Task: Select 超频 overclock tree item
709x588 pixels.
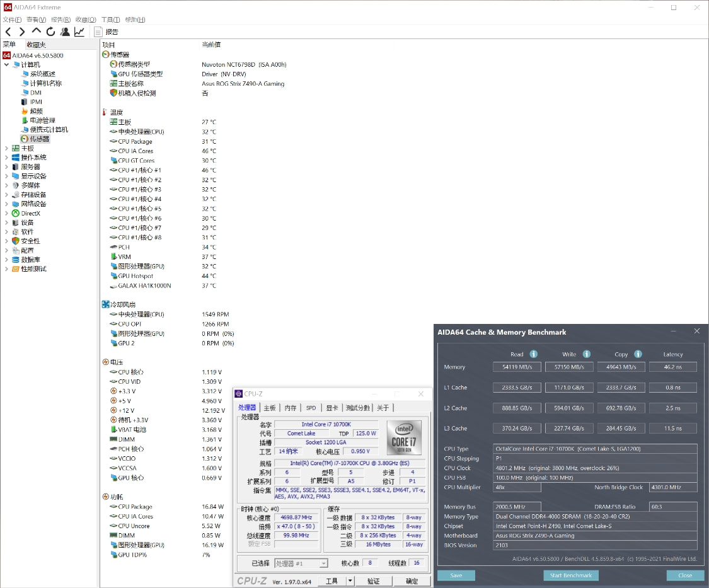Action: (x=32, y=112)
